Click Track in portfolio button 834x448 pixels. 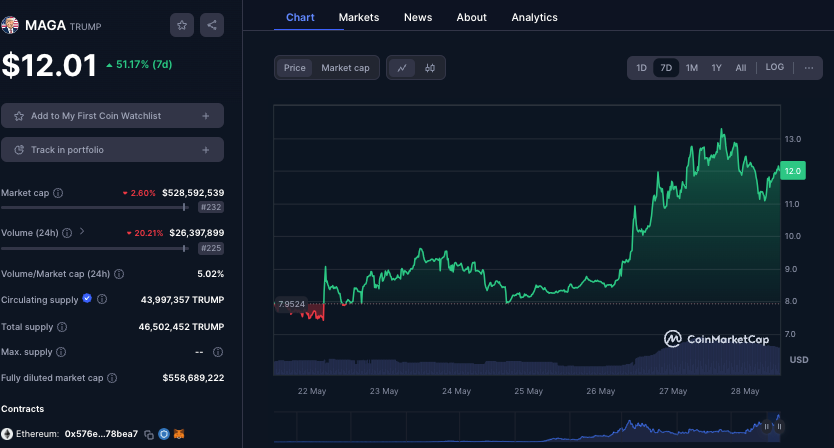[x=112, y=150]
